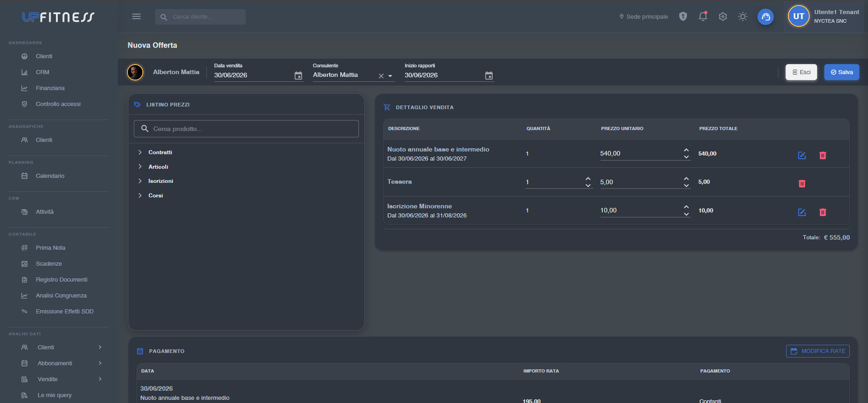Open Clienti dashboard in sidebar

(44, 56)
